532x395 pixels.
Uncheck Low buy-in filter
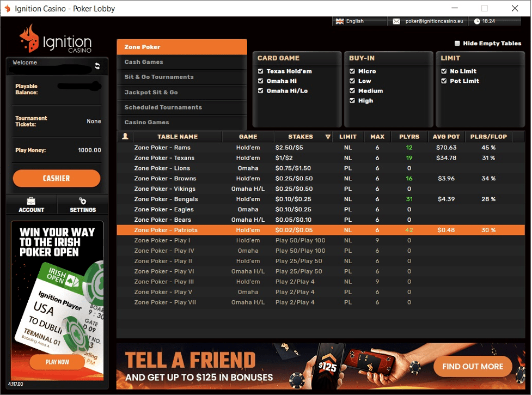click(x=352, y=81)
